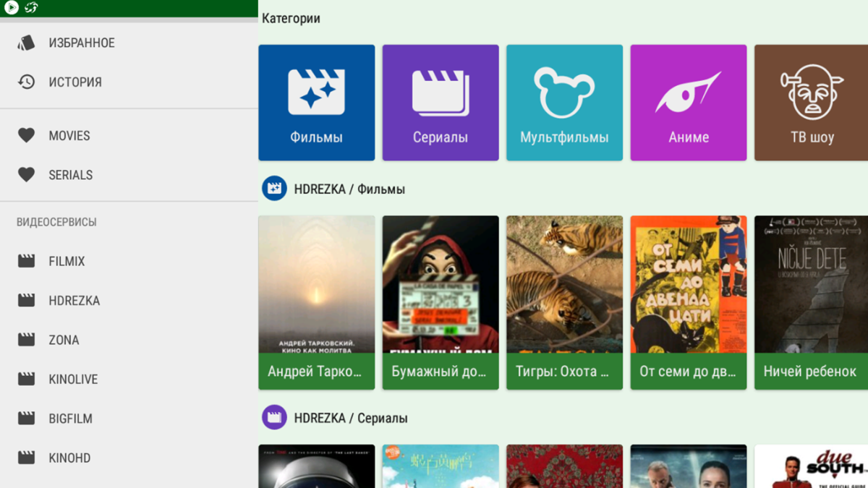
Task: Open the От семи до двенадцати poster
Action: click(689, 302)
